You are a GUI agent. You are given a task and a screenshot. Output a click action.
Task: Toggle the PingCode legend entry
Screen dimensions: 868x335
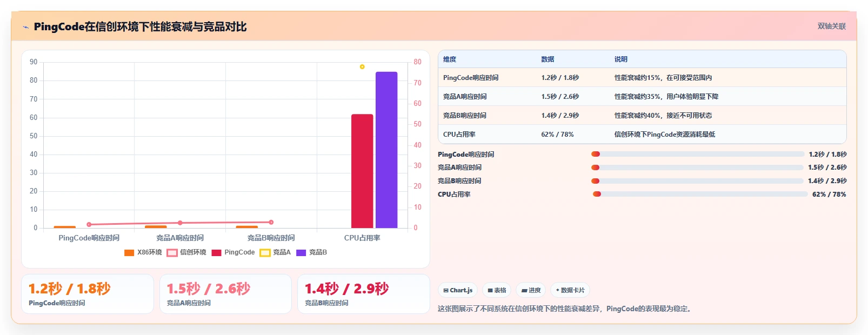[x=233, y=252]
